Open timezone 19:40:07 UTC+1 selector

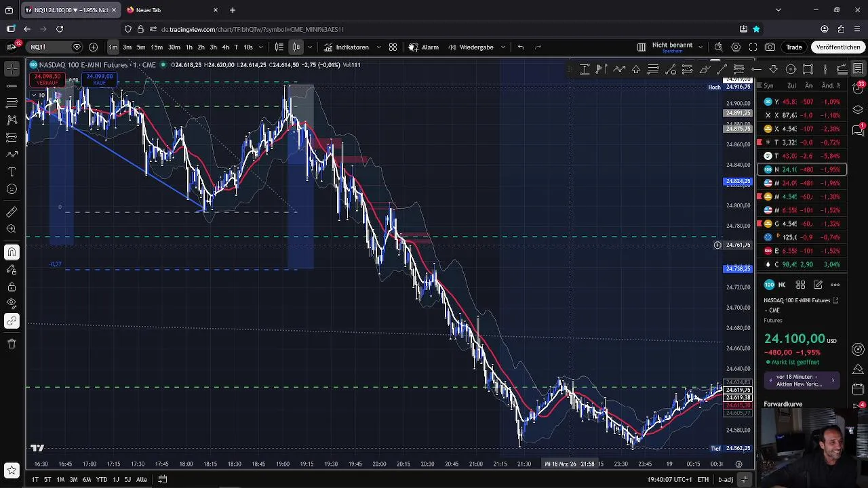(x=669, y=479)
